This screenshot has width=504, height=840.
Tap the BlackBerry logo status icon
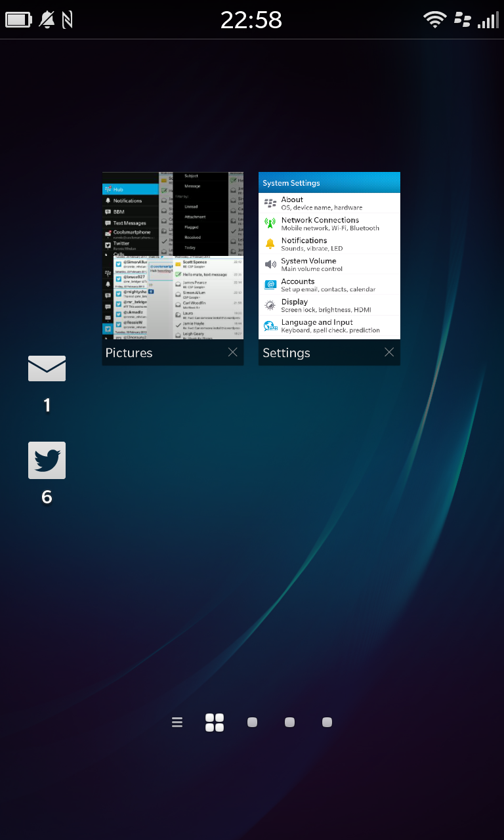[x=463, y=20]
